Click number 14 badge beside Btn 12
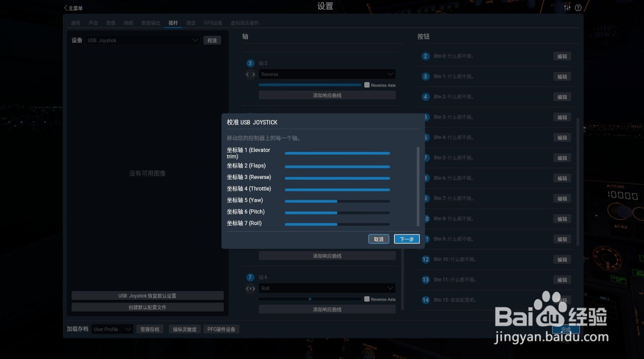The height and width of the screenshot is (359, 644). [425, 300]
